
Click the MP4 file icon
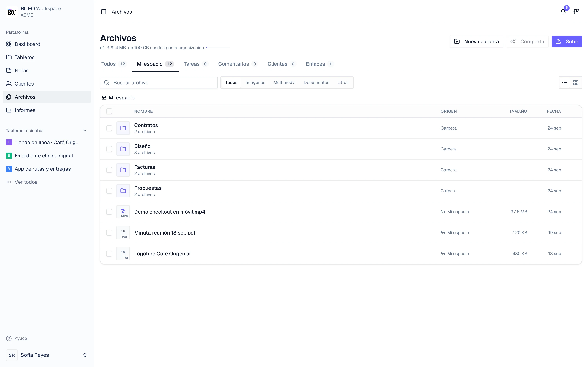pos(123,212)
